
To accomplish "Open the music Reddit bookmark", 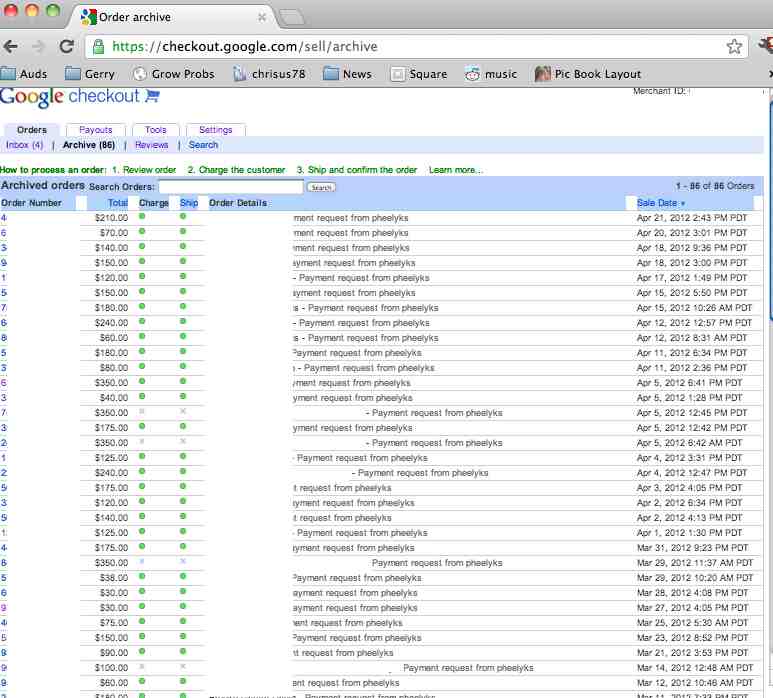I will (491, 73).
